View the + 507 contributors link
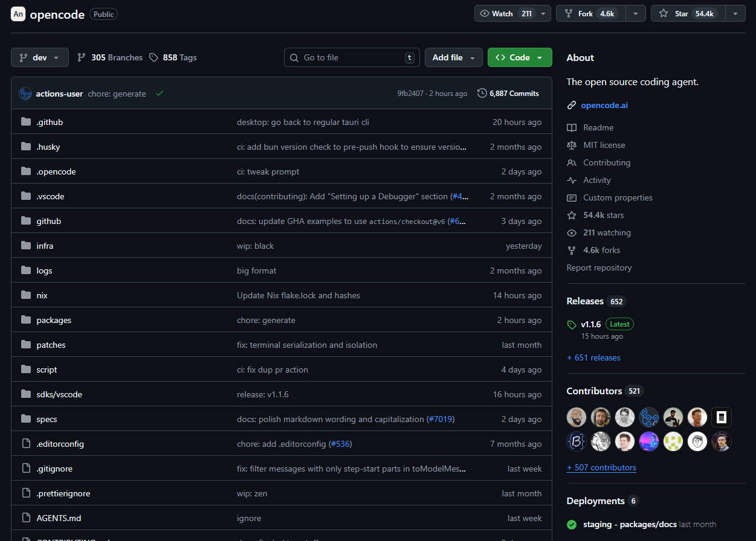This screenshot has height=541, width=756. pyautogui.click(x=601, y=468)
